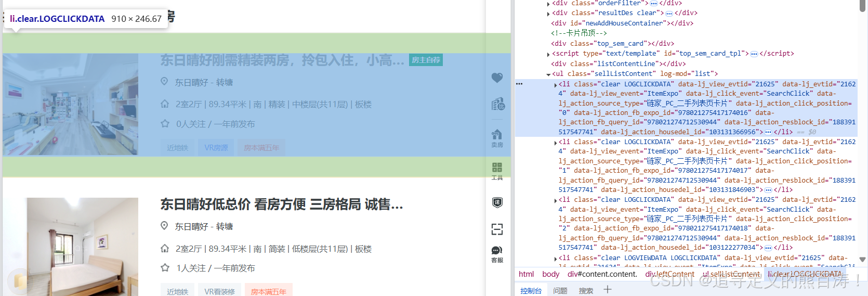Expand the resultDes clear div node
This screenshot has width=868, height=296.
click(548, 13)
